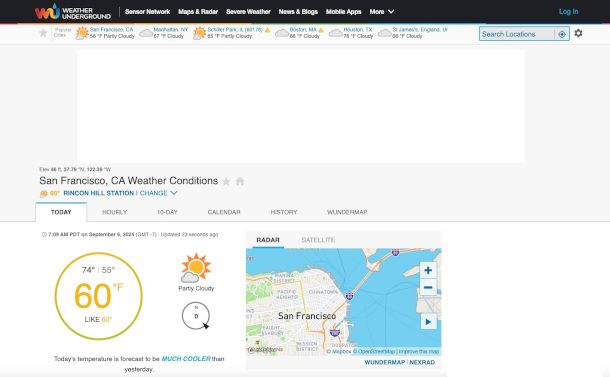Screen dimensions: 610x377
Task: Click the Rincon Hill Station link
Action: (98, 193)
